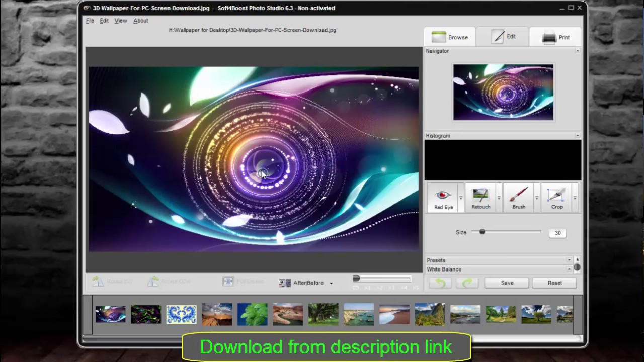This screenshot has height=362, width=644.
Task: Select the desert canyon with clouds thumbnail
Action: tap(217, 314)
